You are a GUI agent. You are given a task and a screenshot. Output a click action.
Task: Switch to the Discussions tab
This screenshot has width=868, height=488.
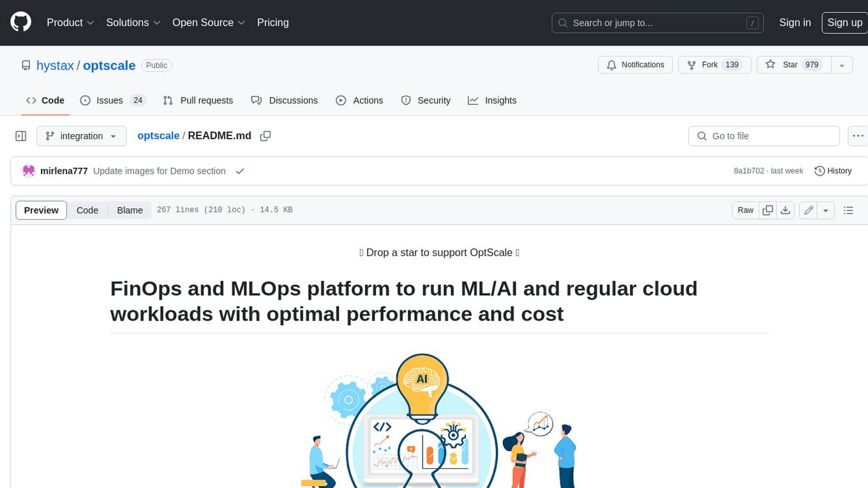284,100
